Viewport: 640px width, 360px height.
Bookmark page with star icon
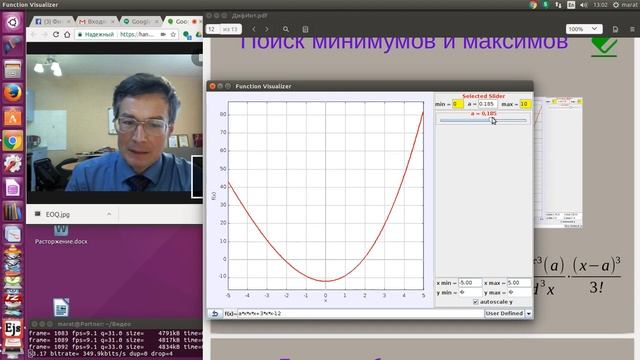(173, 35)
